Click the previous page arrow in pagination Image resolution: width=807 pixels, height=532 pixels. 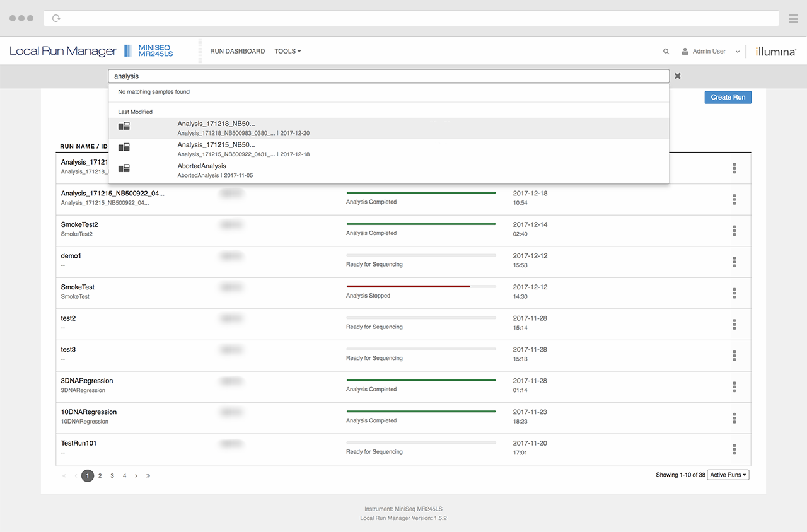point(76,476)
